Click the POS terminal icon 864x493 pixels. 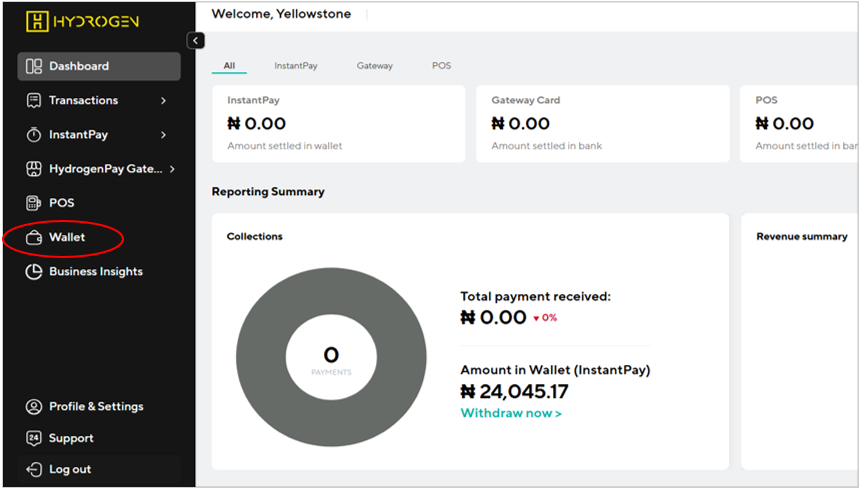pyautogui.click(x=34, y=203)
